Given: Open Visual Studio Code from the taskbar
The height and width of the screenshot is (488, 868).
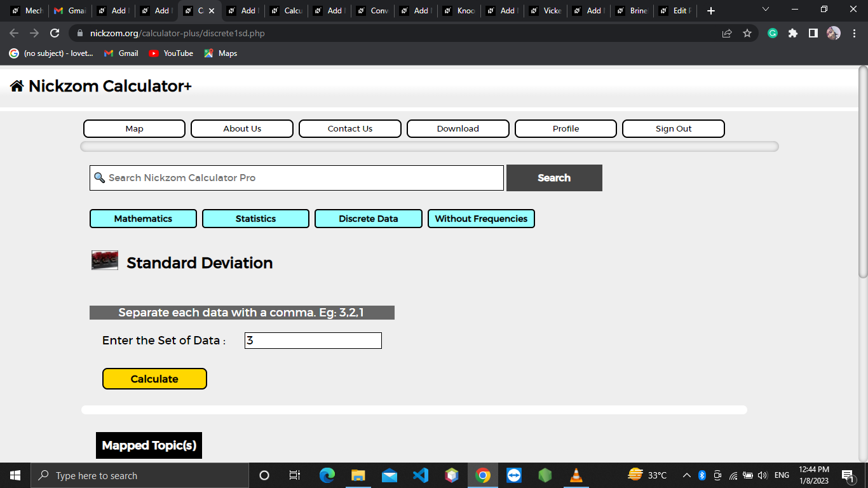Looking at the screenshot, I should point(420,475).
